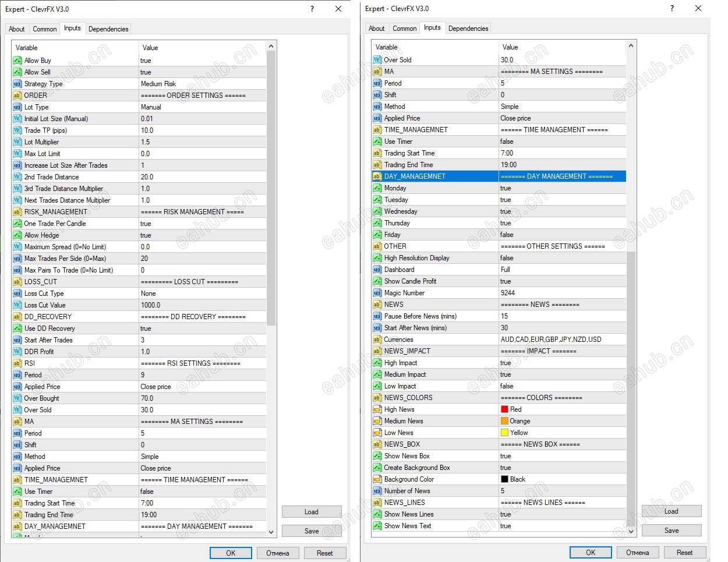
Task: Click the Friday row icon
Action: coord(377,235)
